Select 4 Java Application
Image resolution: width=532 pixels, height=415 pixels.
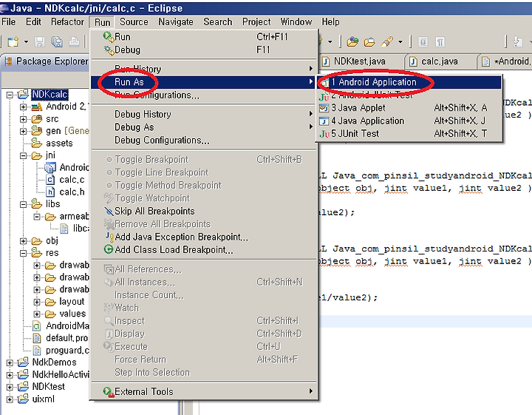point(409,121)
